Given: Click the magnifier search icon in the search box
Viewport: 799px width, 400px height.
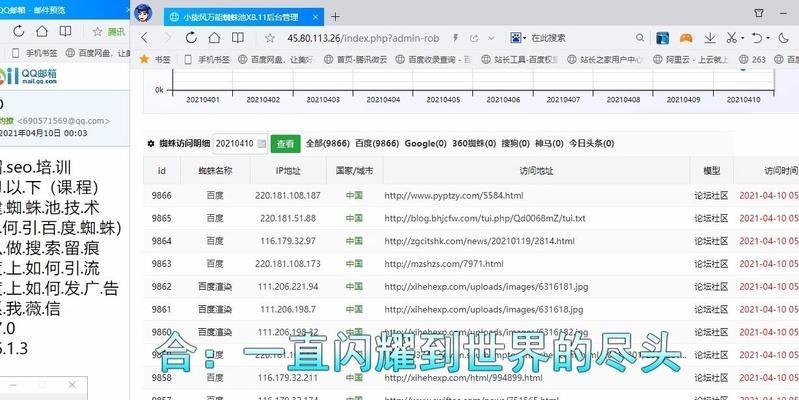Looking at the screenshot, I should pos(640,38).
